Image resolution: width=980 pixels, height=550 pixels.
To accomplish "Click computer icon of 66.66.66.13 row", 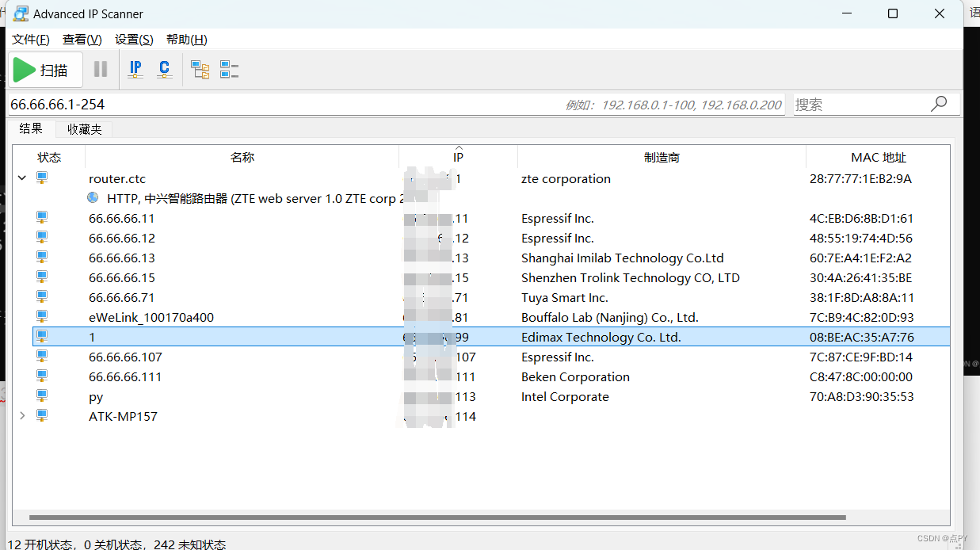I will 42,258.
